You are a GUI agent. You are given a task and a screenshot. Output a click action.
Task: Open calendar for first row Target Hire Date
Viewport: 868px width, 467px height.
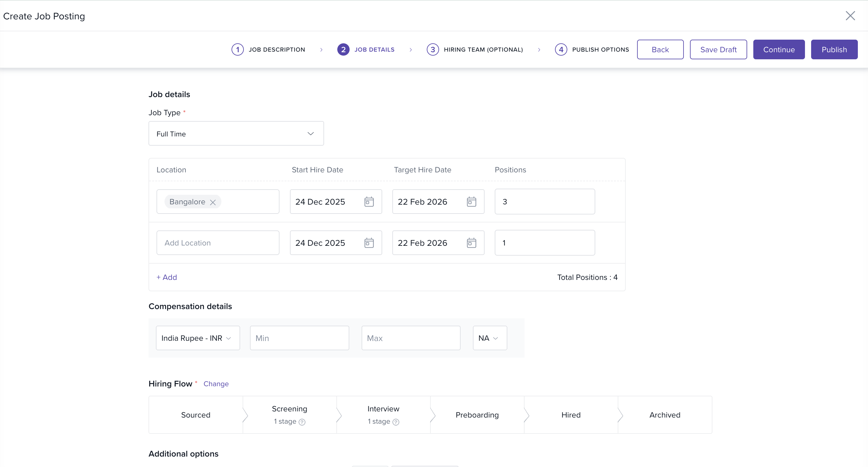pos(471,202)
